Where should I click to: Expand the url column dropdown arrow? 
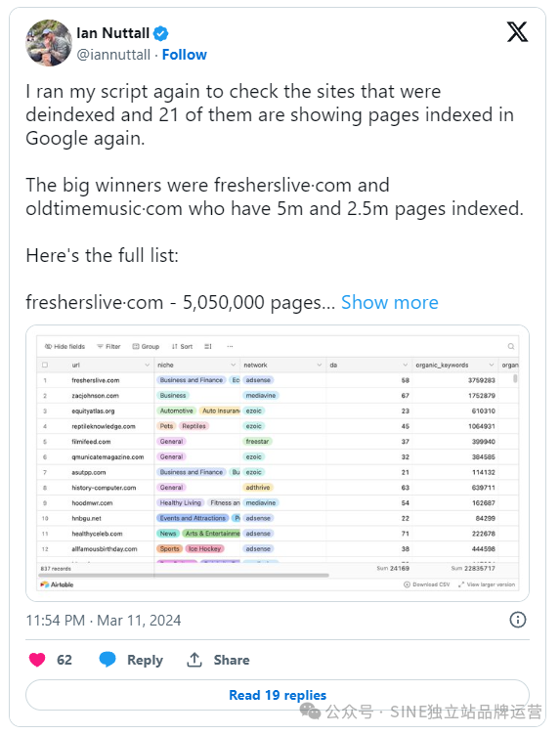(x=147, y=365)
